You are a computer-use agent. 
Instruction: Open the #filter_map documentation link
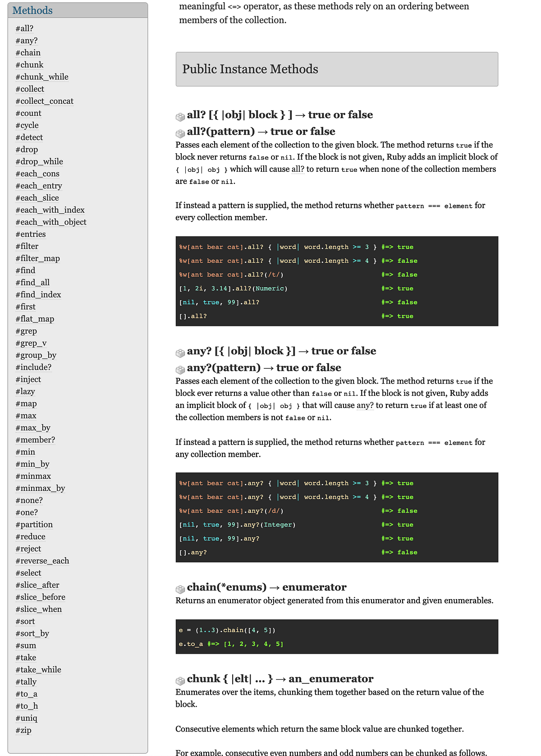[38, 258]
